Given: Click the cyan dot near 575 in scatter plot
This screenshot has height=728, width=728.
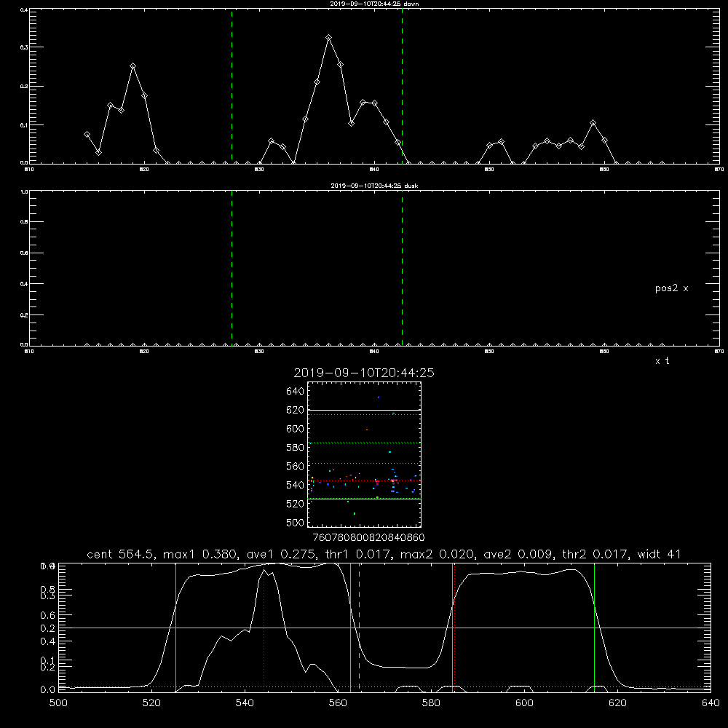Looking at the screenshot, I should 389,452.
